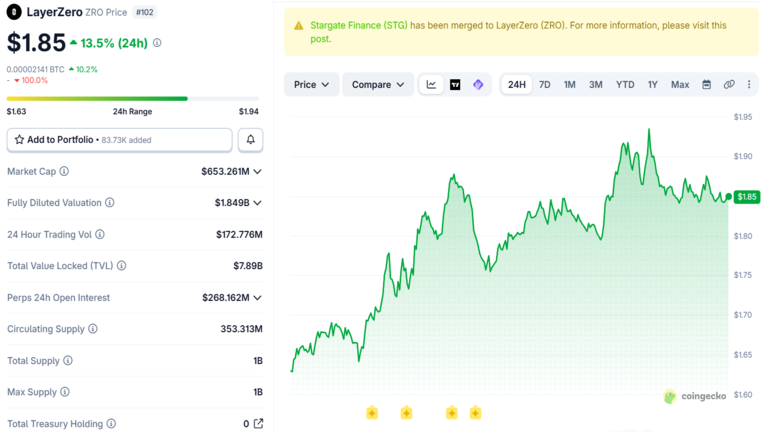Expand Market Cap details chevron
768x432 pixels.
click(258, 172)
